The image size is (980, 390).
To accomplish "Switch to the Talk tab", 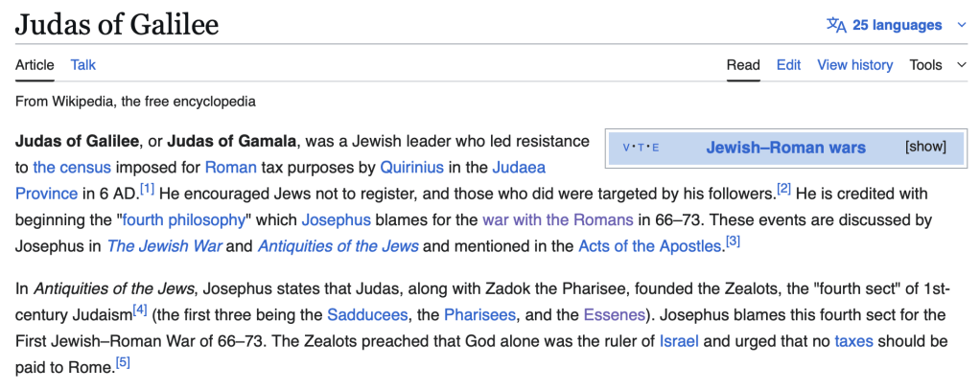I will click(83, 65).
